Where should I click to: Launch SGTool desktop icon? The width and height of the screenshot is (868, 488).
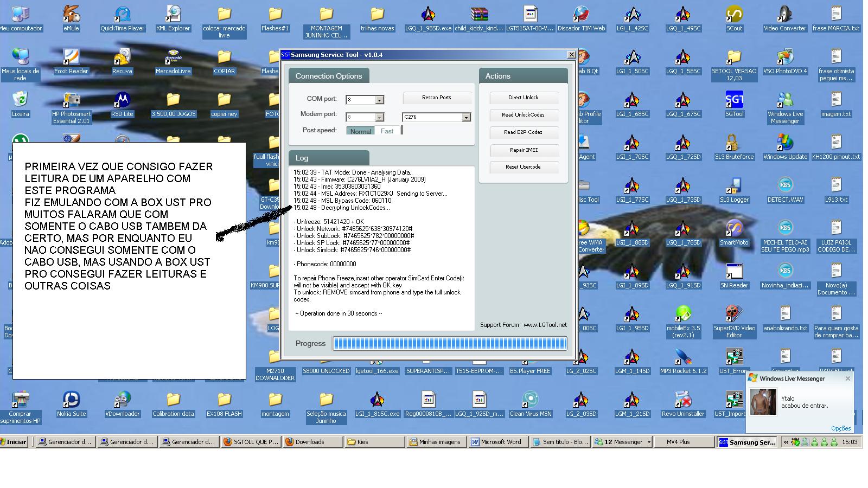point(734,104)
